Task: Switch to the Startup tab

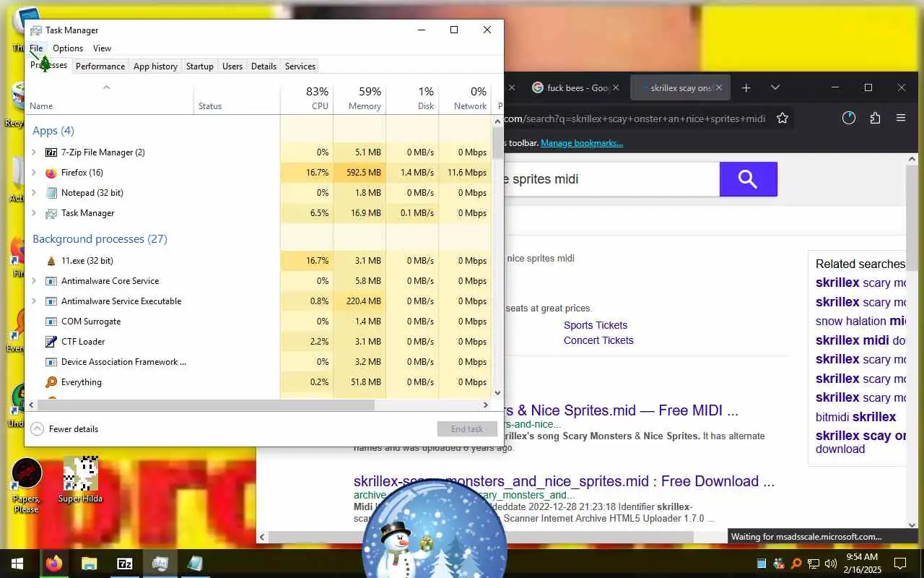Action: [x=200, y=66]
